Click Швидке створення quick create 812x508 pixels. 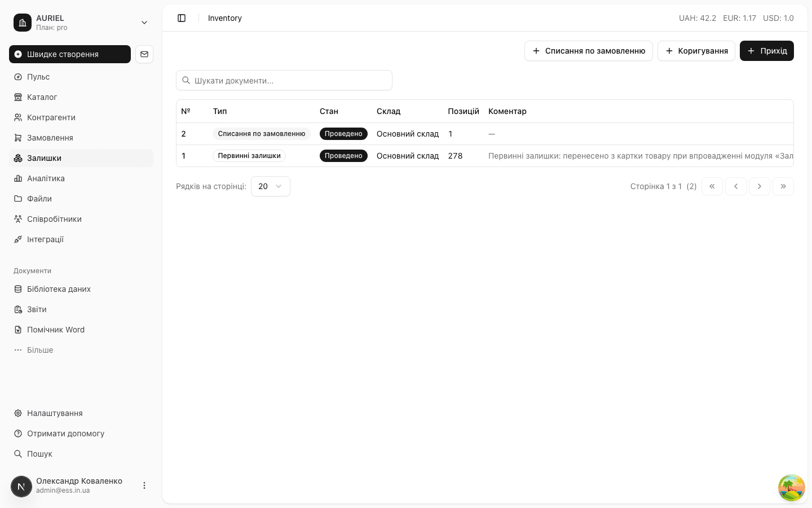(x=70, y=54)
